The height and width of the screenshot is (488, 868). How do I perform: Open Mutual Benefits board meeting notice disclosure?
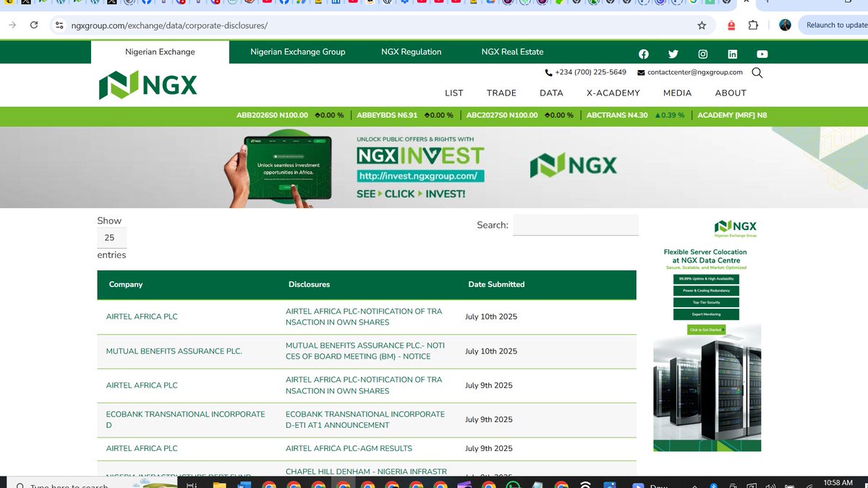[365, 351]
